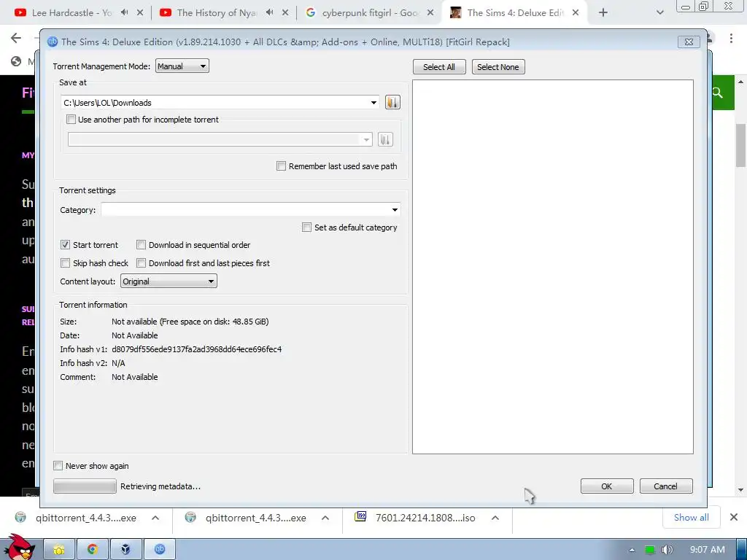Open a new browser tab

[603, 13]
